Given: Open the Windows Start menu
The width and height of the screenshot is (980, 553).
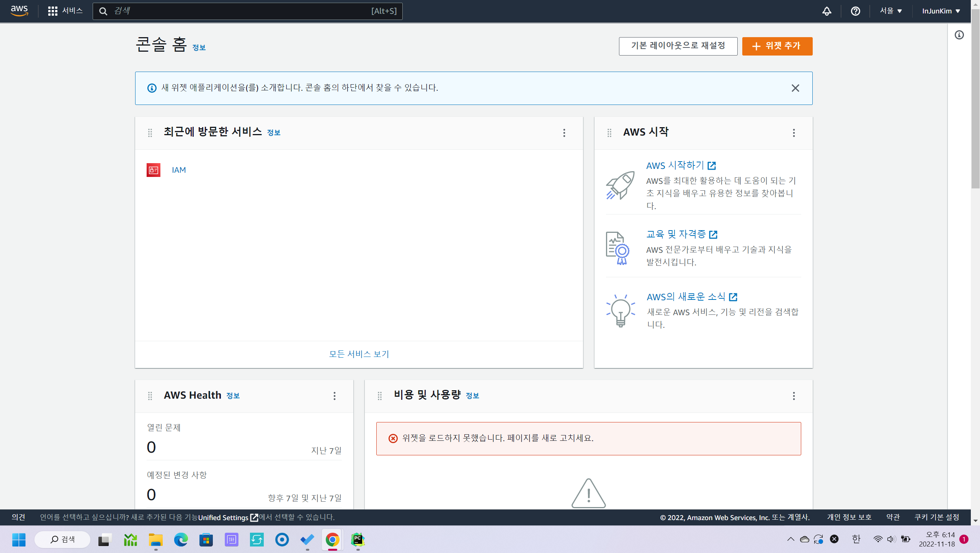Looking at the screenshot, I should 19,540.
